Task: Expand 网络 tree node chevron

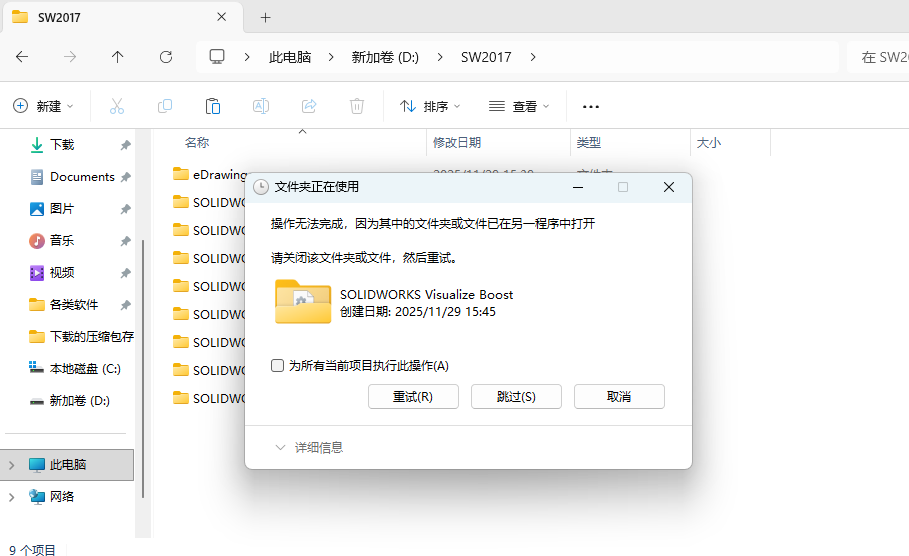Action: click(12, 497)
